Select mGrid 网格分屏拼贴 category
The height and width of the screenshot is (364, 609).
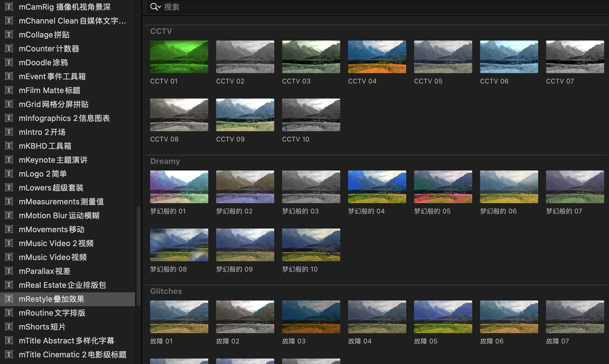[x=67, y=104]
